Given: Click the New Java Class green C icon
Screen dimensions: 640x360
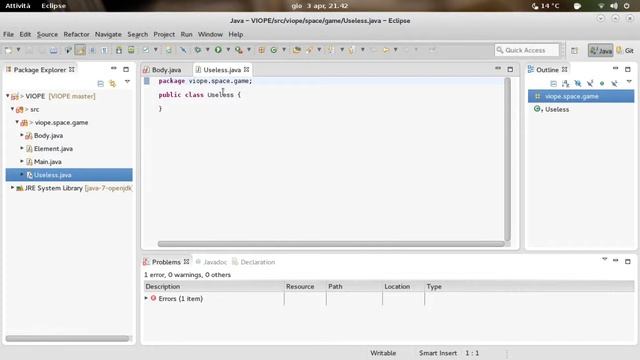Looking at the screenshot, I should coord(273,50).
